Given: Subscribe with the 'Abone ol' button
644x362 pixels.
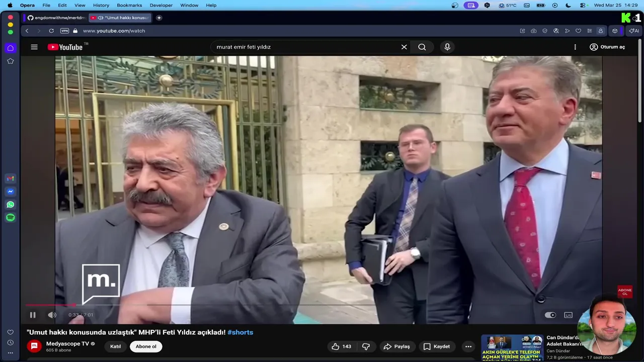Looking at the screenshot, I should 146,346.
